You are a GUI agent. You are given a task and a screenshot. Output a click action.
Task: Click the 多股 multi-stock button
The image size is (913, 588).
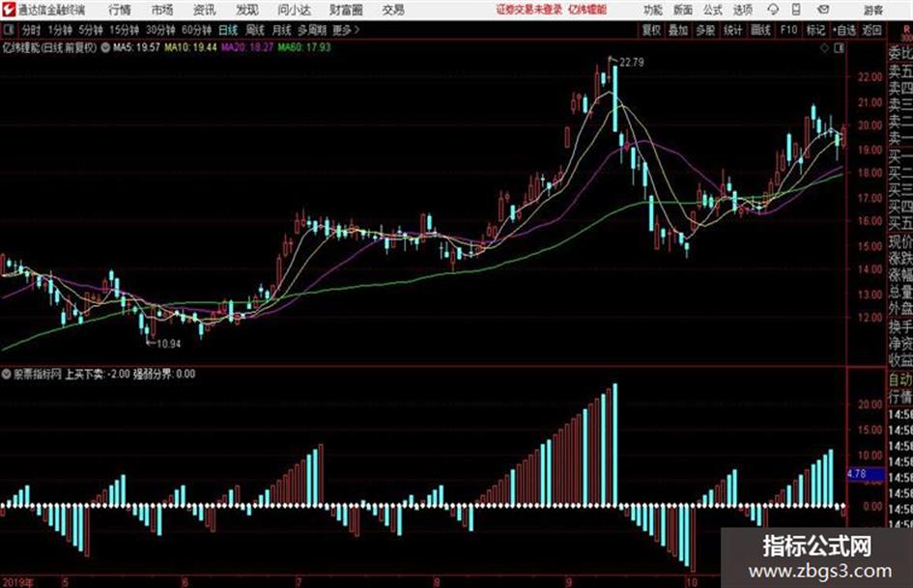705,30
